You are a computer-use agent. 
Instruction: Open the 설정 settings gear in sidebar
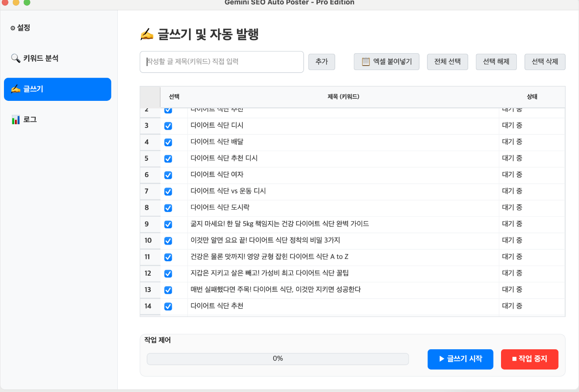[20, 28]
